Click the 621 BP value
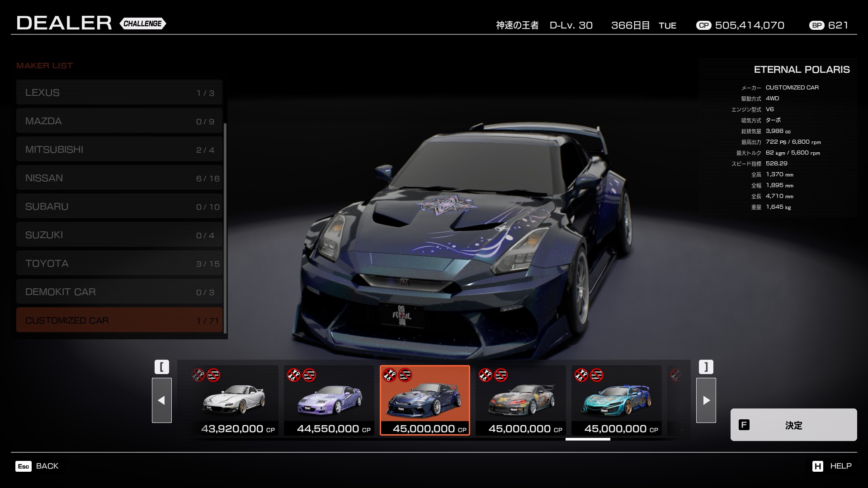This screenshot has height=488, width=868. (x=838, y=25)
